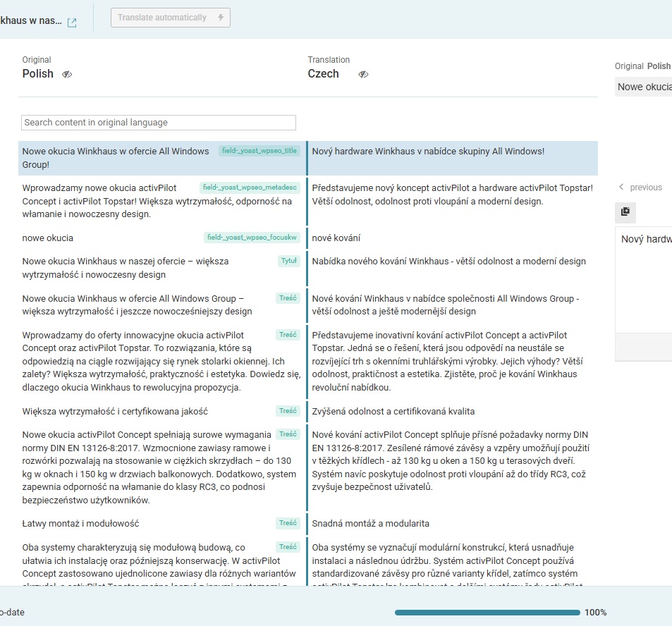Select the 'Zvýšená odolnost a certifikovaná kvalita' translation
672x626 pixels.
tap(393, 412)
